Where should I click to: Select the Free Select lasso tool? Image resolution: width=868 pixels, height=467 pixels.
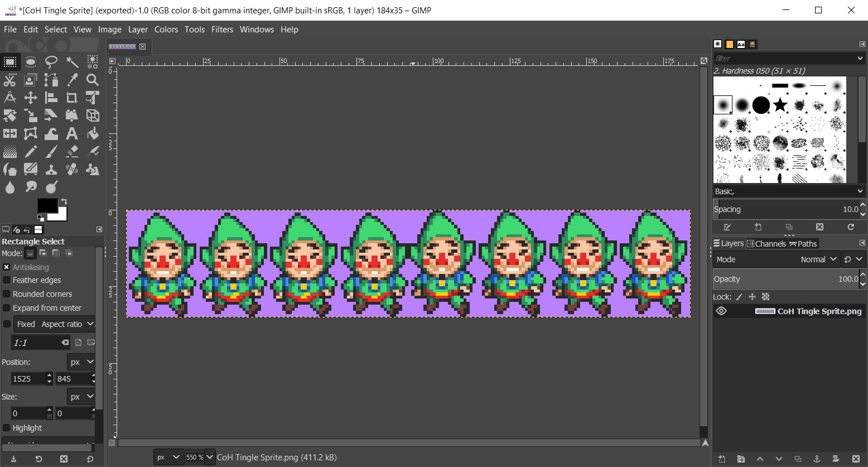pyautogui.click(x=51, y=61)
